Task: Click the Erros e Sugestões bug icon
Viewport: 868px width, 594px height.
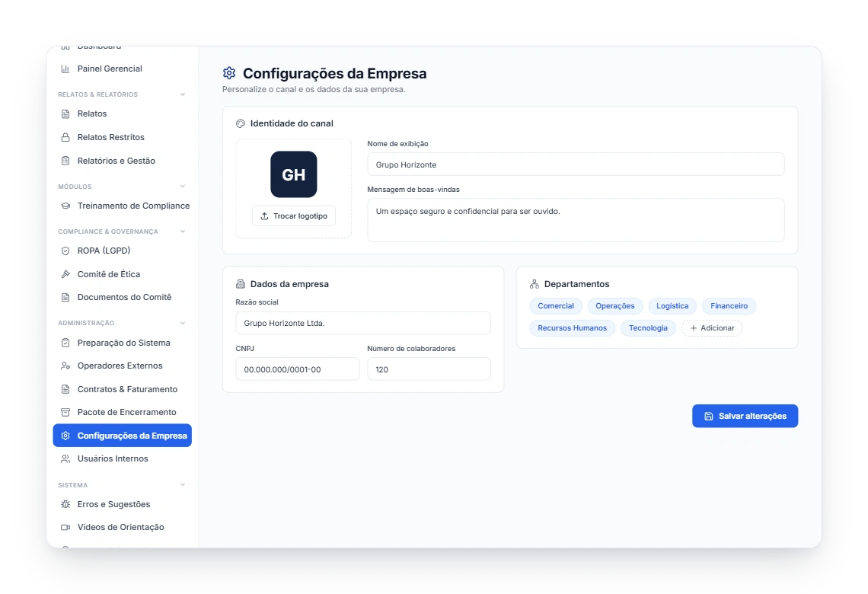Action: point(65,504)
